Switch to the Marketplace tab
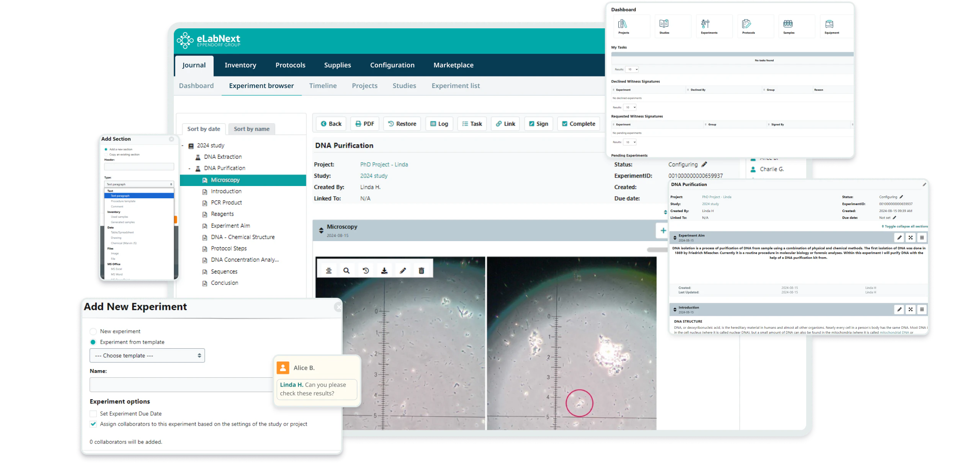980x470 pixels. (453, 65)
